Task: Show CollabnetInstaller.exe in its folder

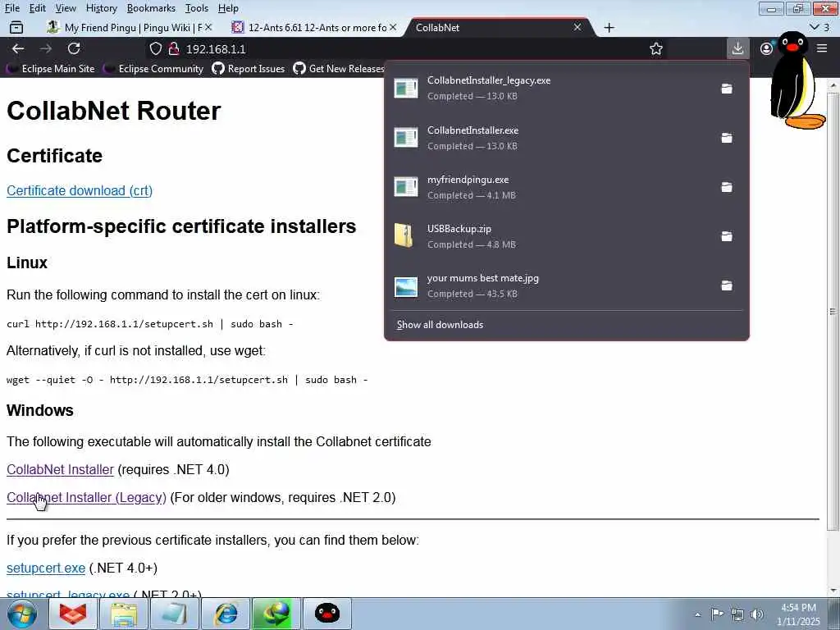Action: 727,138
